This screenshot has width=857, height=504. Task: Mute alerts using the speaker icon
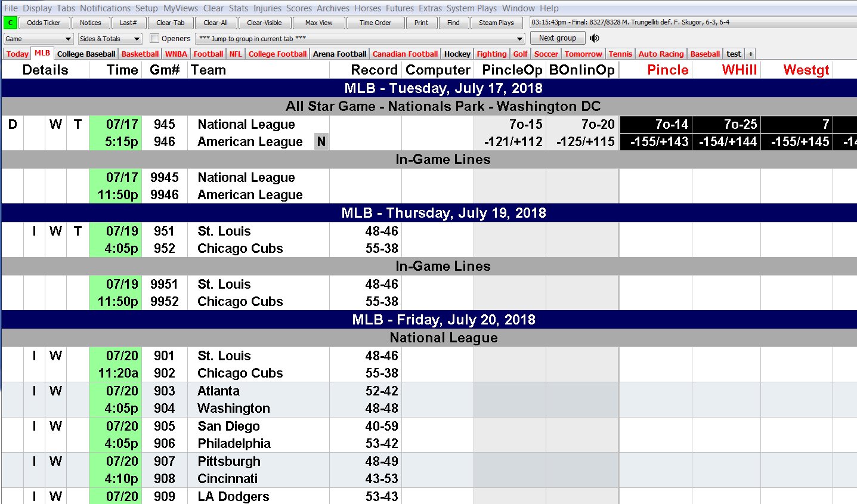tap(594, 38)
